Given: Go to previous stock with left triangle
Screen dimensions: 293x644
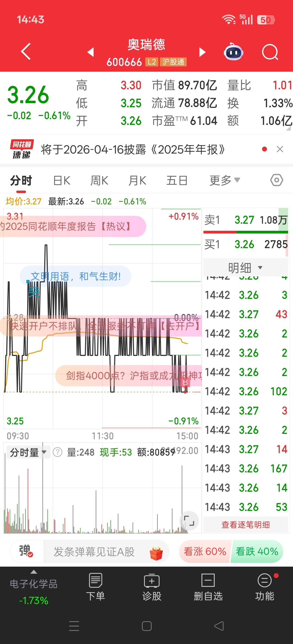Looking at the screenshot, I should click(x=91, y=52).
